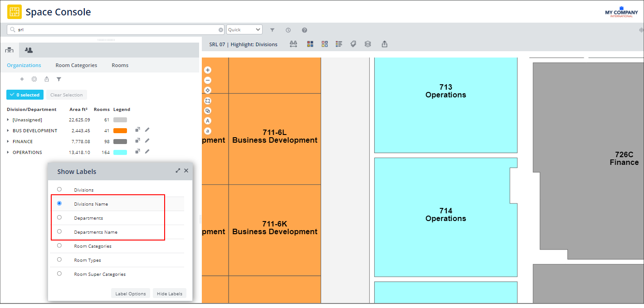The width and height of the screenshot is (644, 308).
Task: Click the legend list icon in toolbar
Action: [339, 44]
